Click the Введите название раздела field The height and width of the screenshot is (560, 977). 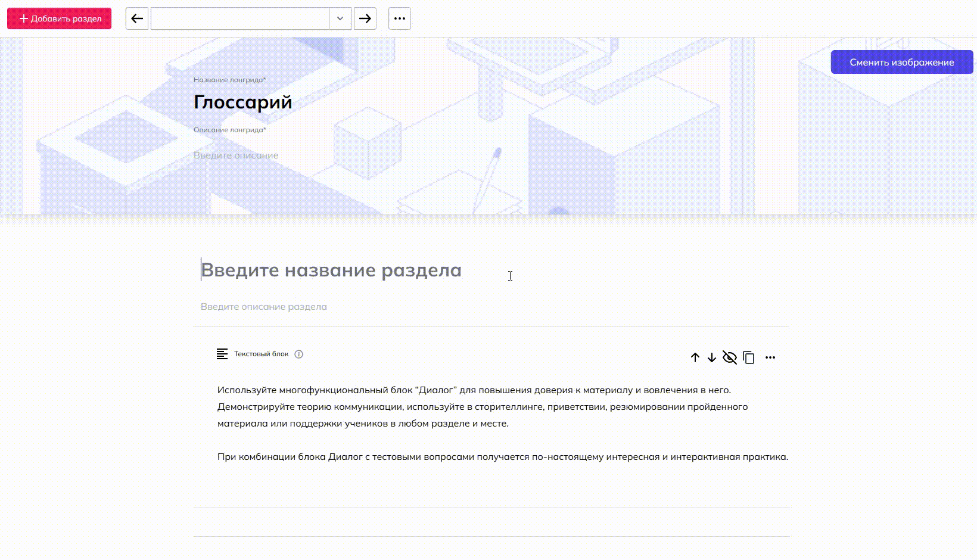click(331, 270)
